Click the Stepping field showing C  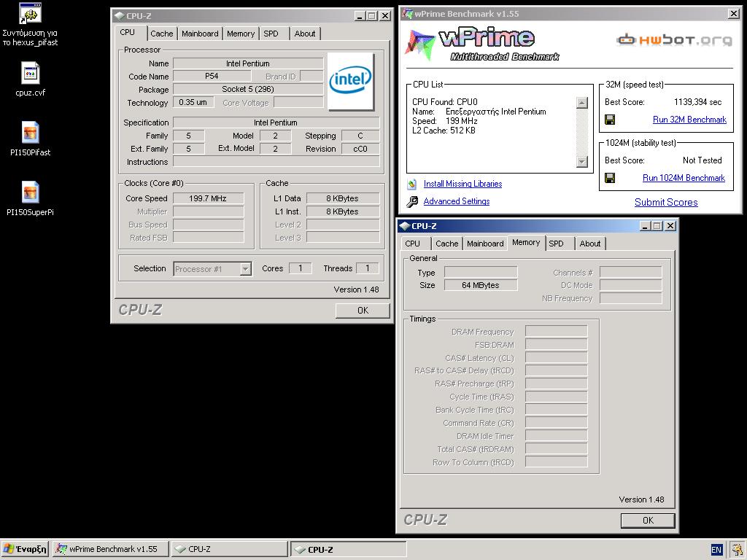click(360, 136)
